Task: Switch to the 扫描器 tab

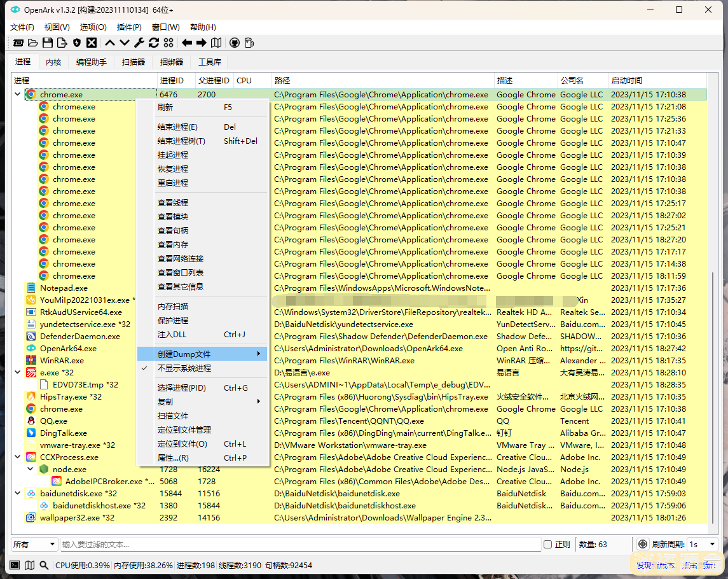Action: (134, 62)
